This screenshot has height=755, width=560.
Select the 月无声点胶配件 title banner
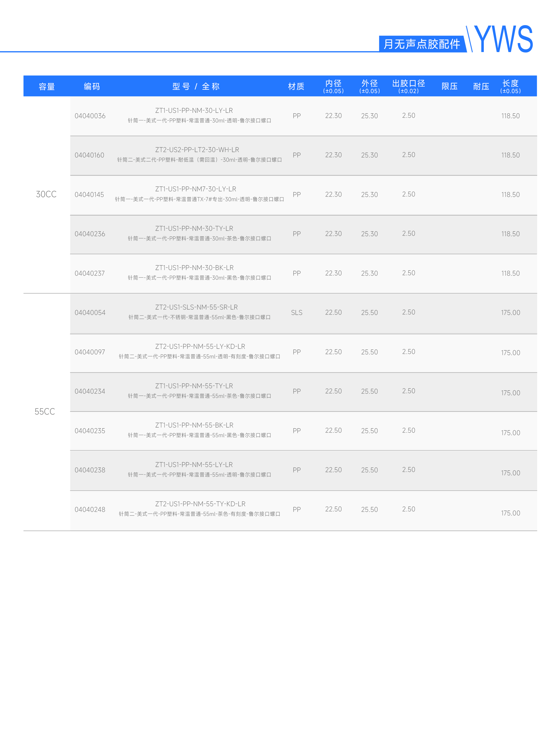pyautogui.click(x=422, y=44)
